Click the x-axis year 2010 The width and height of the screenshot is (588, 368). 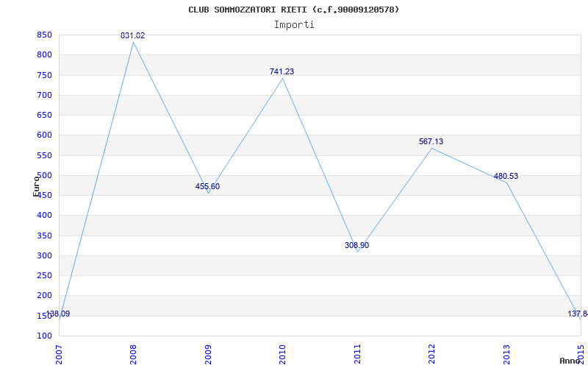[283, 354]
